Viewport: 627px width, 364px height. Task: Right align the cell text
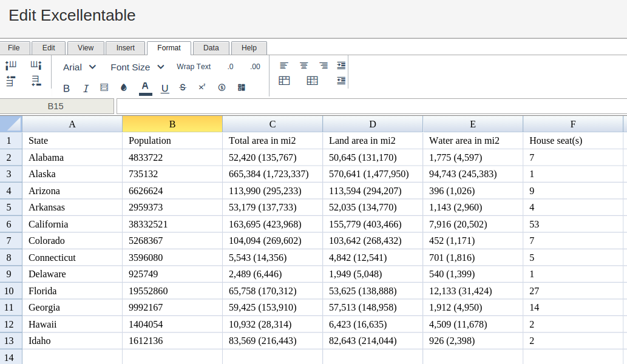[324, 66]
